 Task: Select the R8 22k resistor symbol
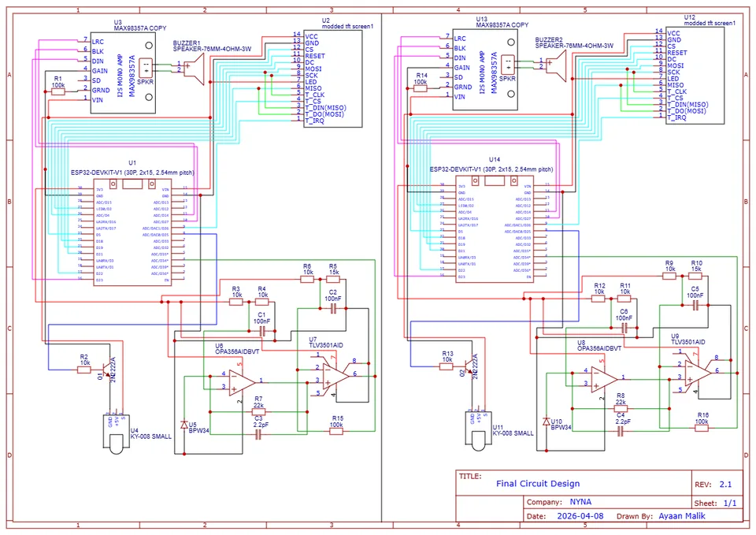[x=621, y=409]
